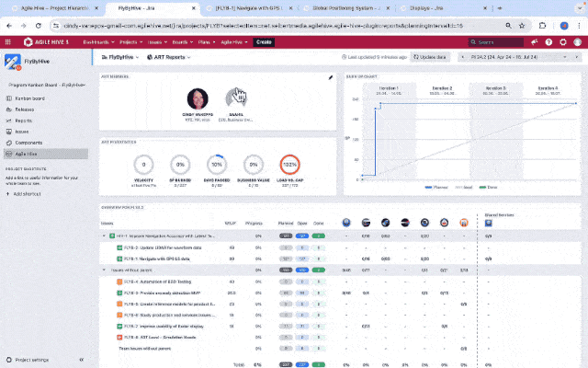Click the Load vs. Cap 132% gauge
Image resolution: width=588 pixels, height=368 pixels.
290,165
